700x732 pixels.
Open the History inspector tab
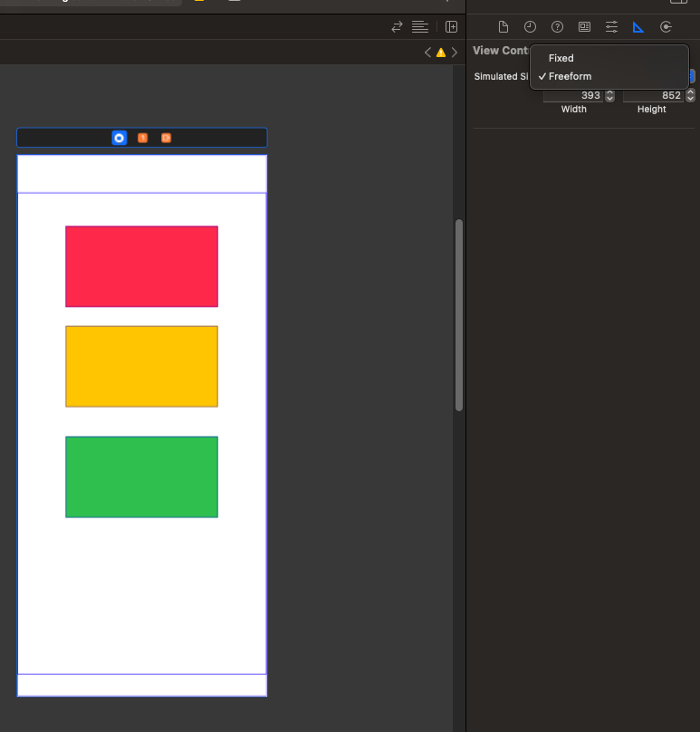[x=530, y=27]
